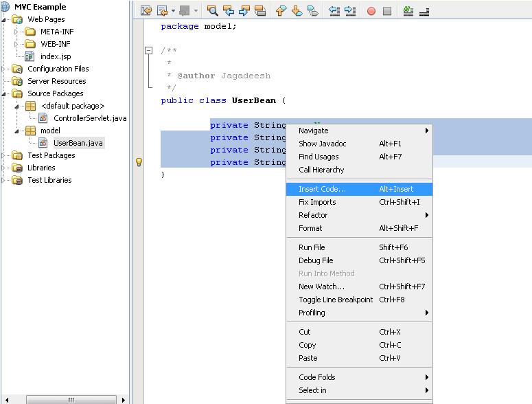532x404 pixels.
Task: Select Insert Code... menu entry
Action: click(359, 189)
